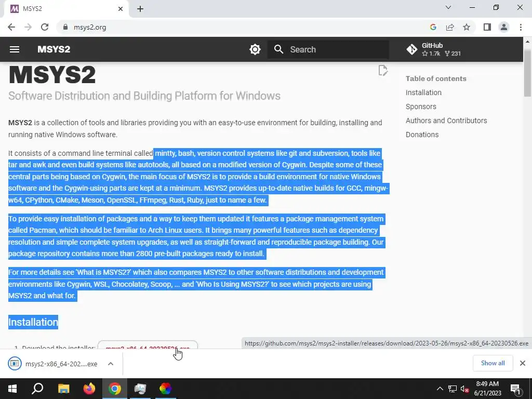Expand download options for msys2 exe
The image size is (532, 399).
click(111, 364)
